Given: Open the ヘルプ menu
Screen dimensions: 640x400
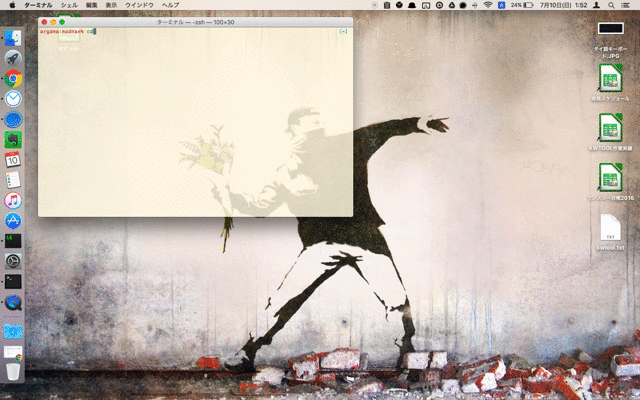Looking at the screenshot, I should 170,5.
